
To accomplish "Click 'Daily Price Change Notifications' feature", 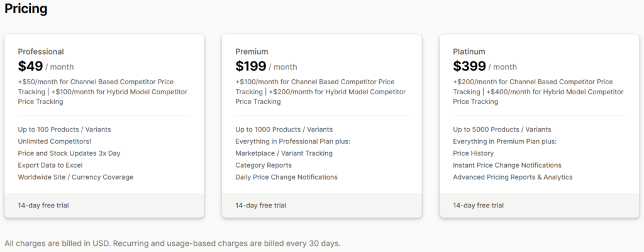I will 286,177.
